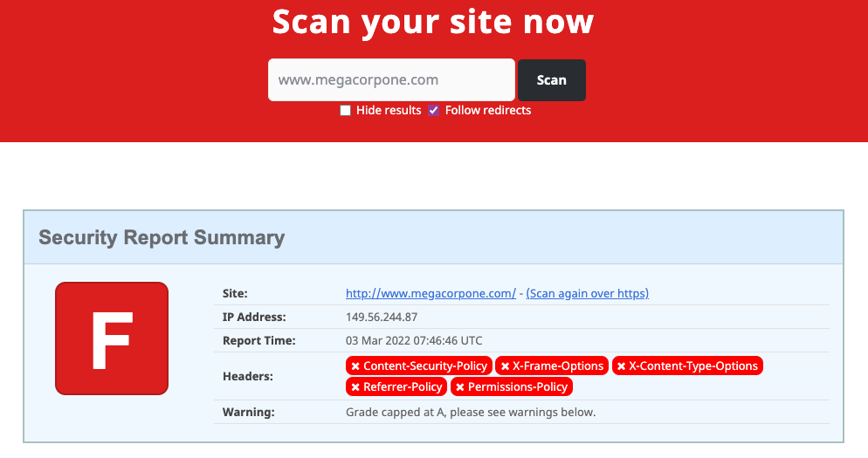Image resolution: width=868 pixels, height=458 pixels.
Task: Click the Security Report Summary heading
Action: 162,237
